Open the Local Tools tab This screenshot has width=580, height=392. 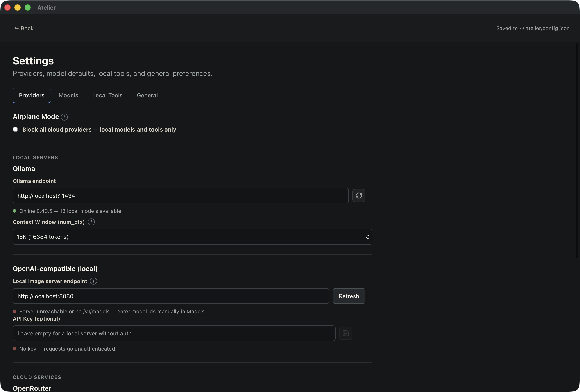pyautogui.click(x=107, y=96)
